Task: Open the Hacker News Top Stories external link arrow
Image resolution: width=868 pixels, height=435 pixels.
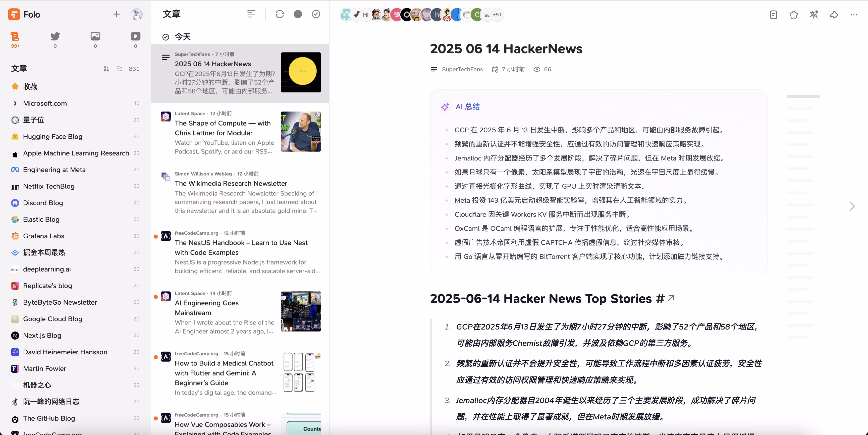Action: click(671, 298)
